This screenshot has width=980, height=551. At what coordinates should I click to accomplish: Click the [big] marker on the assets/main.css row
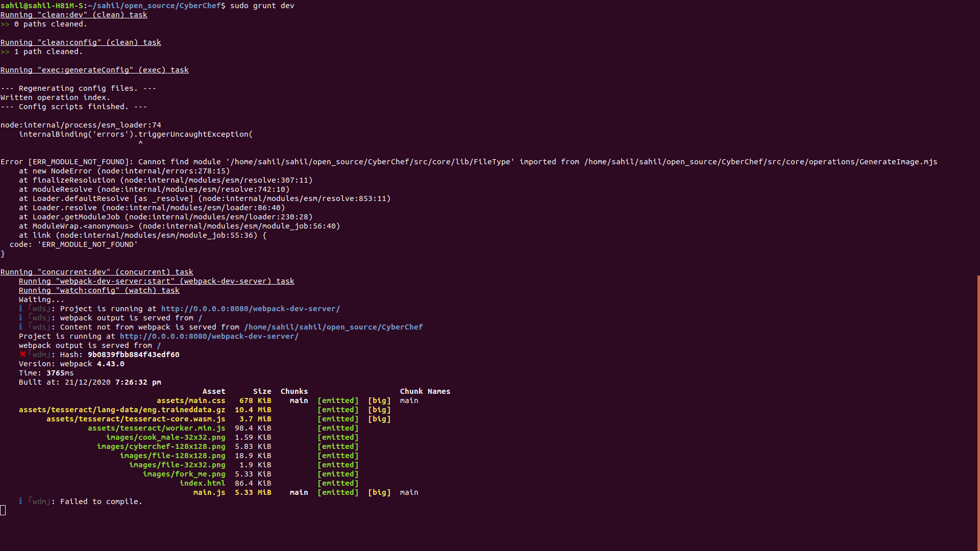379,400
